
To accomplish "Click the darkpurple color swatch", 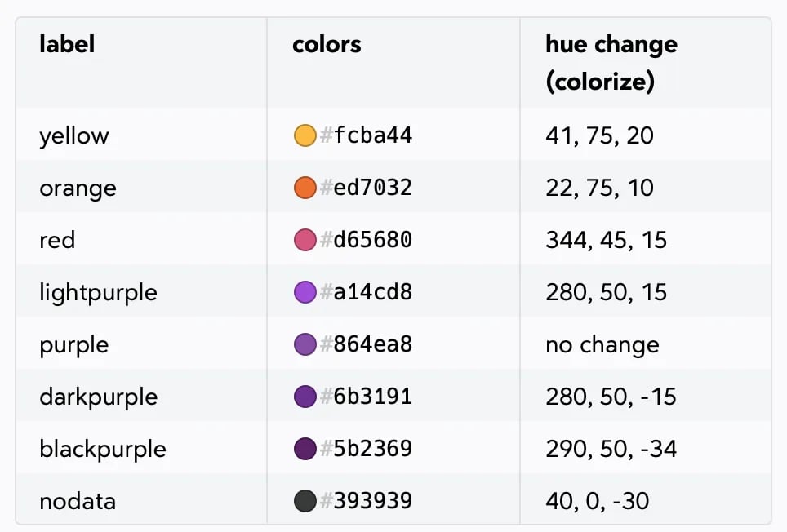I will [x=305, y=397].
